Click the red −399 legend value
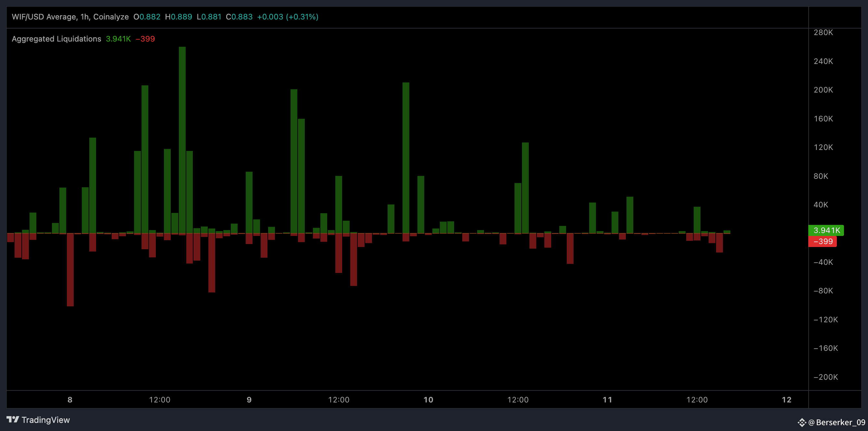Viewport: 868px width, 431px height. [145, 39]
